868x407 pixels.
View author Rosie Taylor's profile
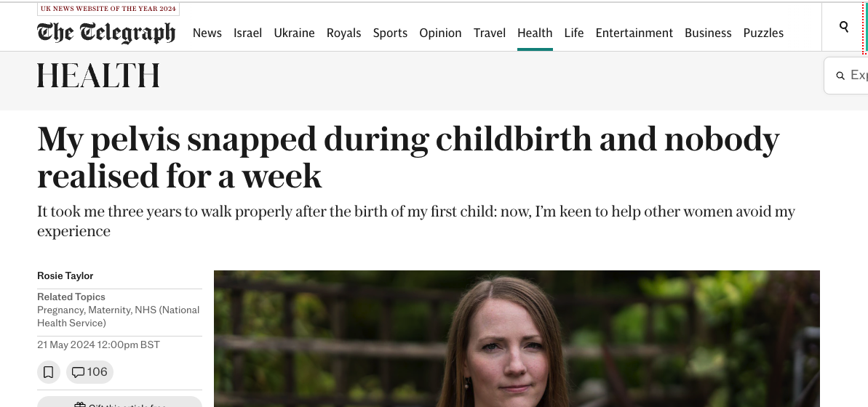(x=65, y=275)
